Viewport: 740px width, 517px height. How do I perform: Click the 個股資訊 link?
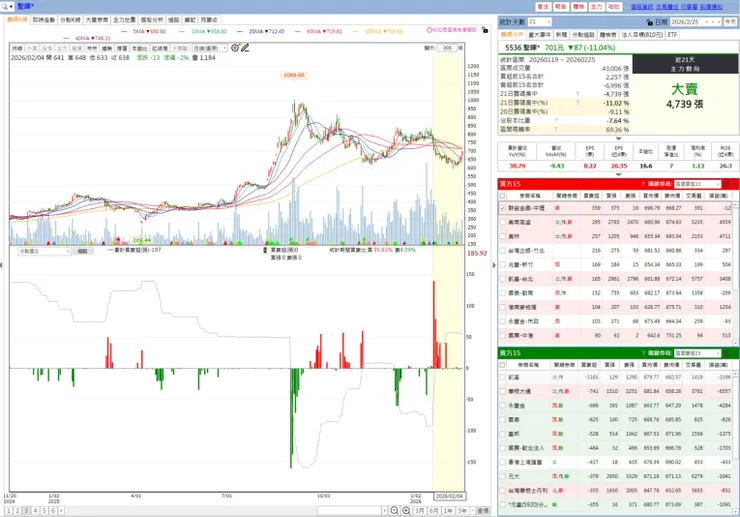[642, 7]
